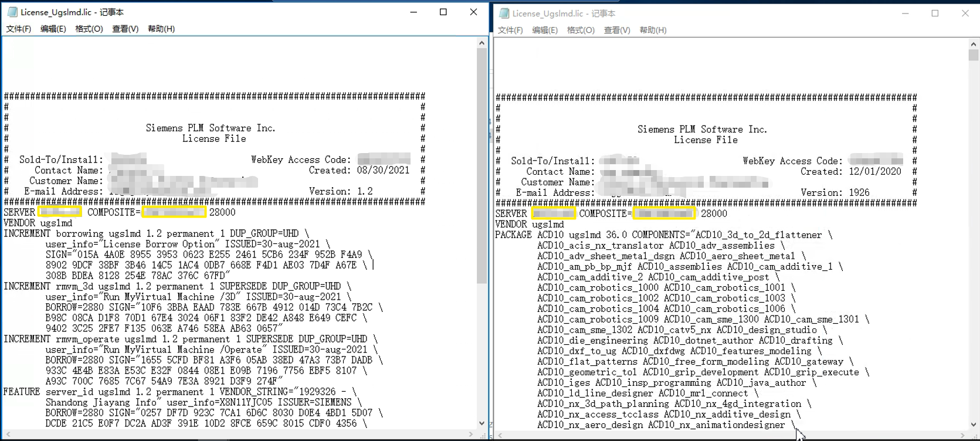Click "INCREMENT rmvm_3d ugslmd" line in left window
980x441 pixels.
pos(178,286)
